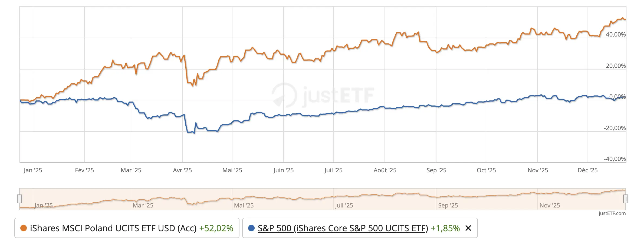Grab the left range navigator handle
This screenshot has height=244, width=644.
19,199
